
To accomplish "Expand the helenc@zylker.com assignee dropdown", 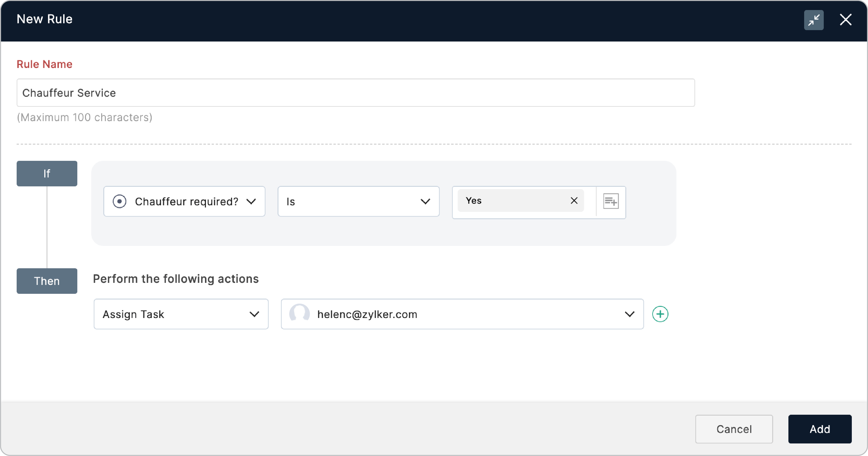I will tap(629, 314).
